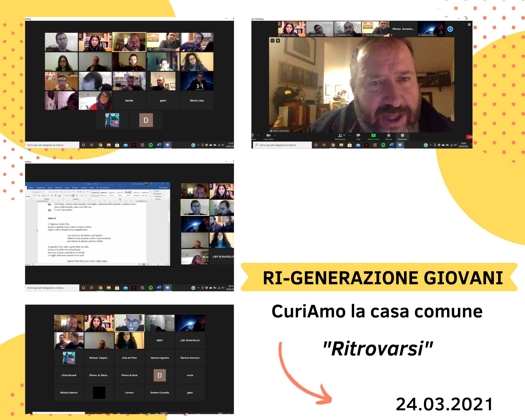Viewport: 525px width, 420px height.
Task: Click the green encryption shield icon
Action: tap(278, 41)
